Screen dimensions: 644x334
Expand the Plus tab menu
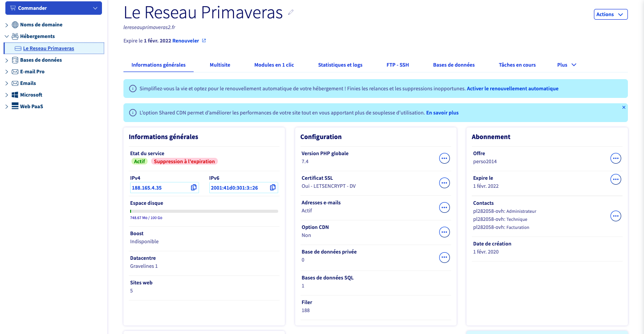pos(567,65)
